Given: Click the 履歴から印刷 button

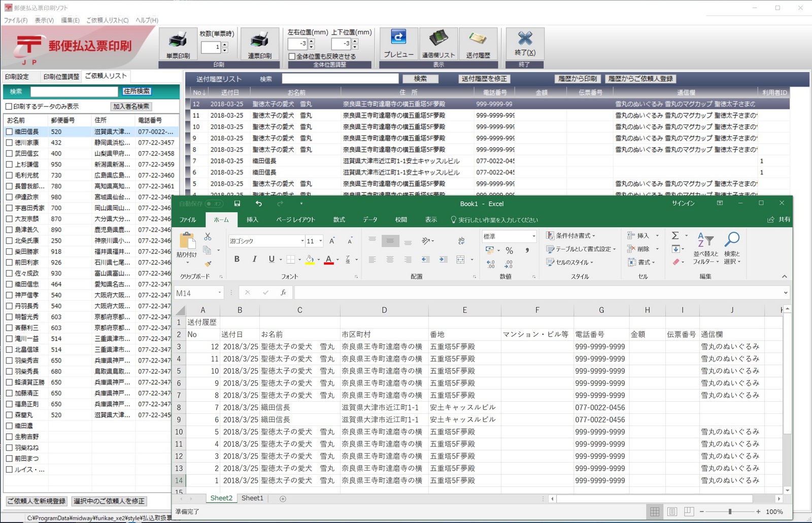Looking at the screenshot, I should [x=578, y=79].
